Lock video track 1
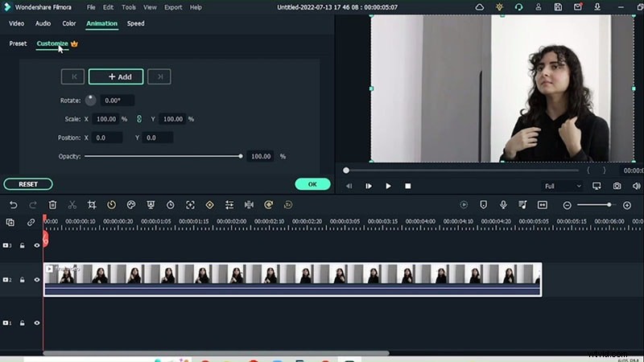Image resolution: width=644 pixels, height=362 pixels. 23,323
